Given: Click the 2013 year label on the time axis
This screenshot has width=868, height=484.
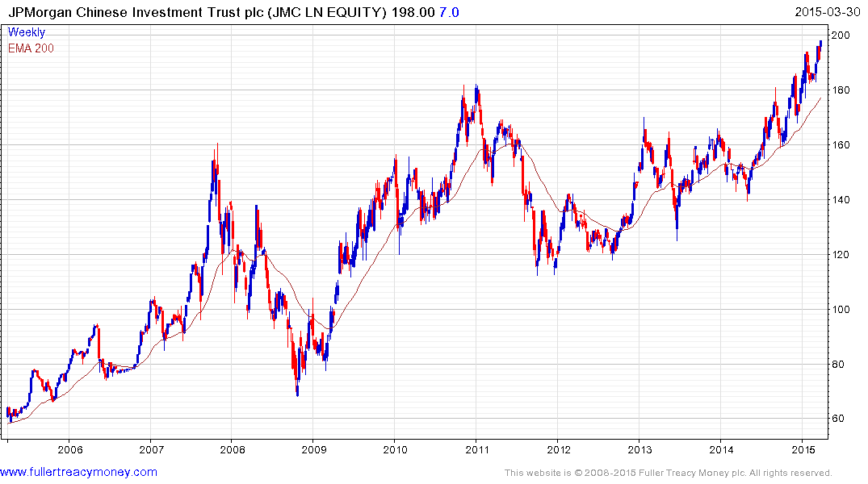Looking at the screenshot, I should [640, 449].
